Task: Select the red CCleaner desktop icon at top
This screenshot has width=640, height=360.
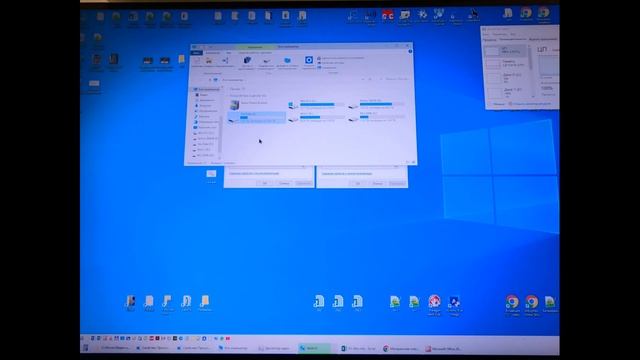Action: coord(387,16)
